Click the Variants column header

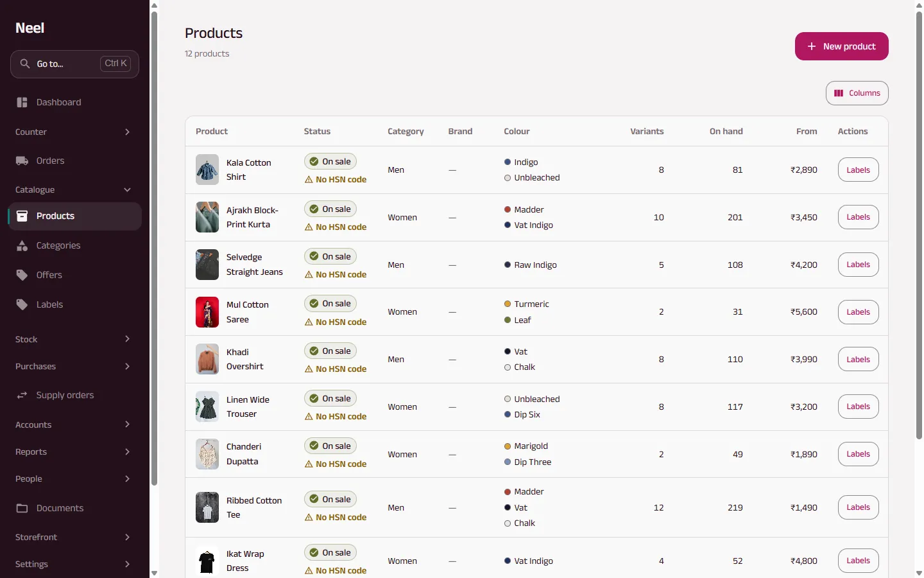click(647, 132)
